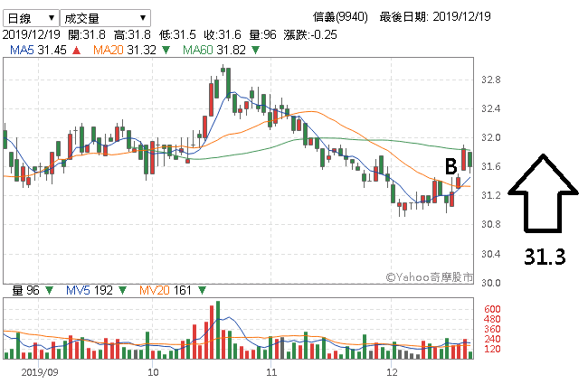Click the 高:31.8 high price value
588x384 pixels.
pos(132,35)
